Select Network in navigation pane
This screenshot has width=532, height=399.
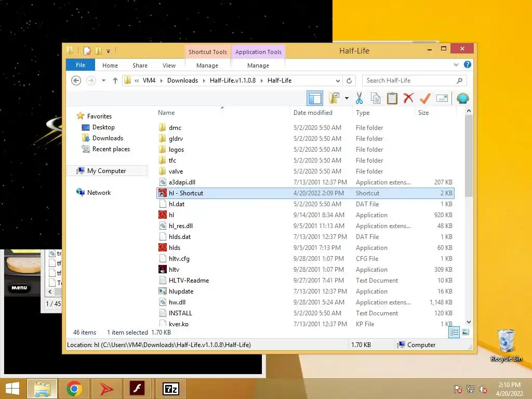tap(99, 192)
